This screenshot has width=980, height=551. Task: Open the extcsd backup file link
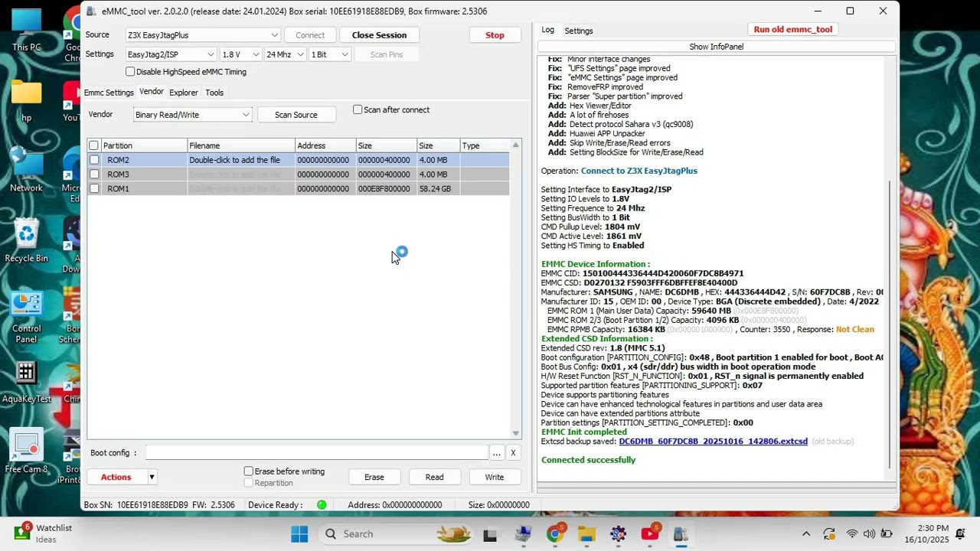tap(714, 442)
